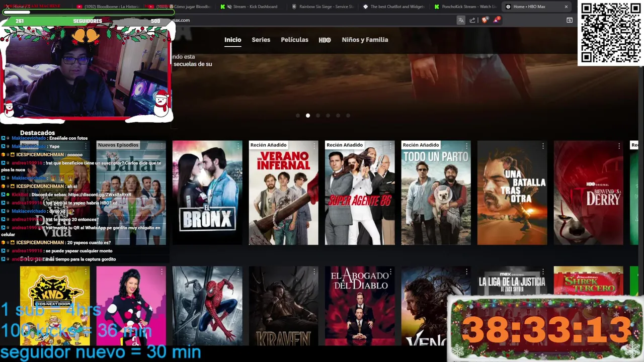The image size is (644, 362).
Task: Click Recién Añadido badge on Super Agente 86
Action: (345, 145)
